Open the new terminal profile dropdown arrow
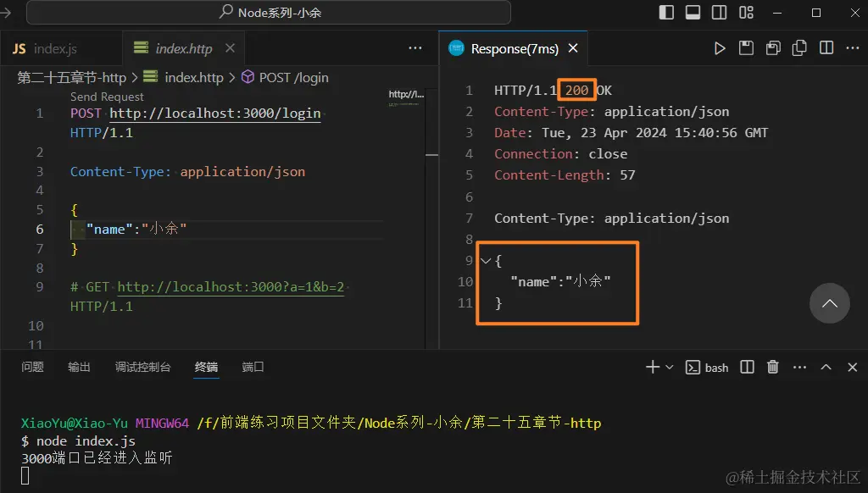The width and height of the screenshot is (868, 493). 670,367
